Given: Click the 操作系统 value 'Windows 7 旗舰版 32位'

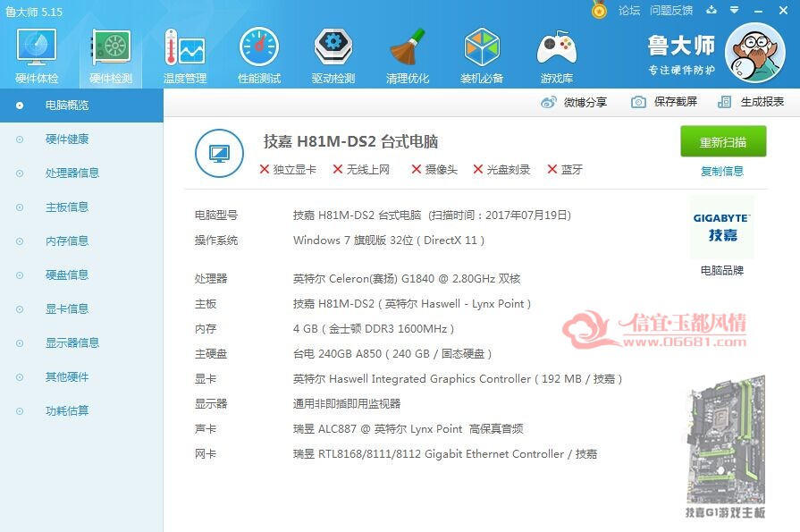Looking at the screenshot, I should point(389,241).
